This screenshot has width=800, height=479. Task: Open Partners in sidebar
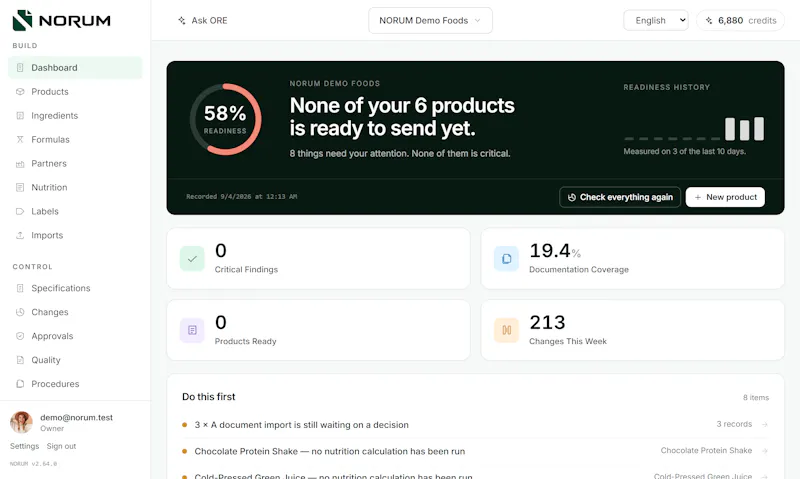(75, 163)
